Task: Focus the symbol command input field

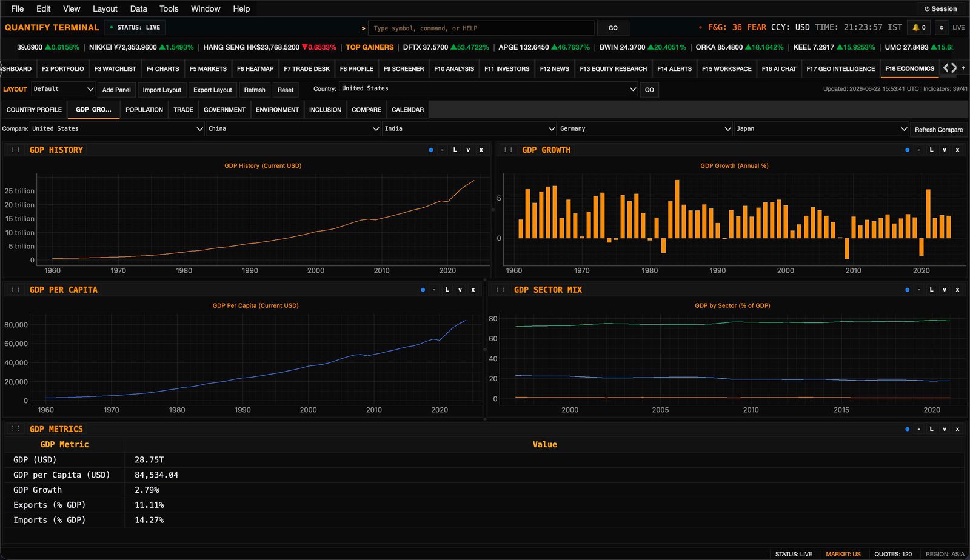Action: (481, 28)
